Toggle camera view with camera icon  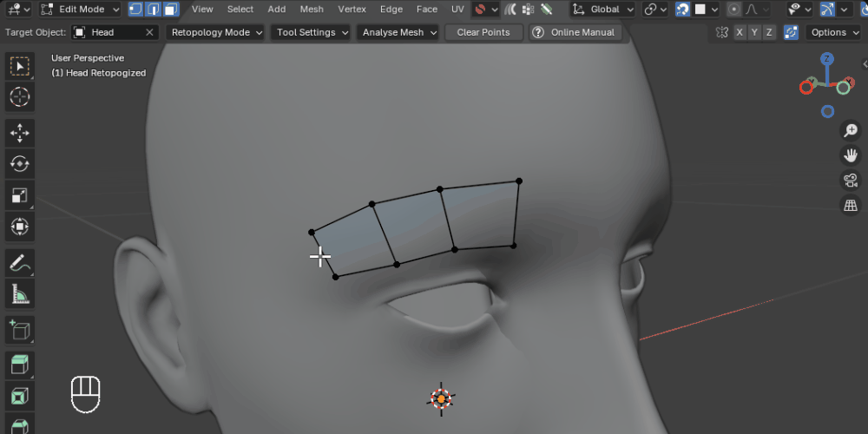851,181
